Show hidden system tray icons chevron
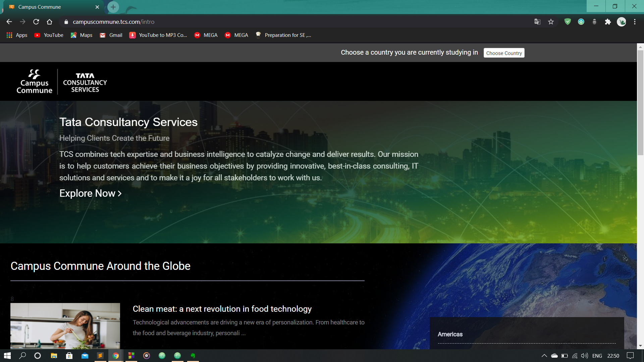 [544, 356]
